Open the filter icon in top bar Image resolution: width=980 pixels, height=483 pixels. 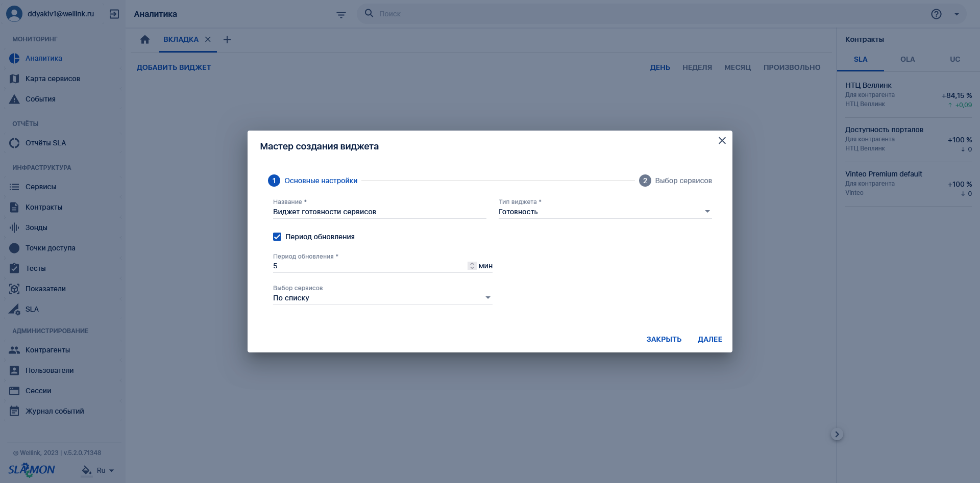341,15
